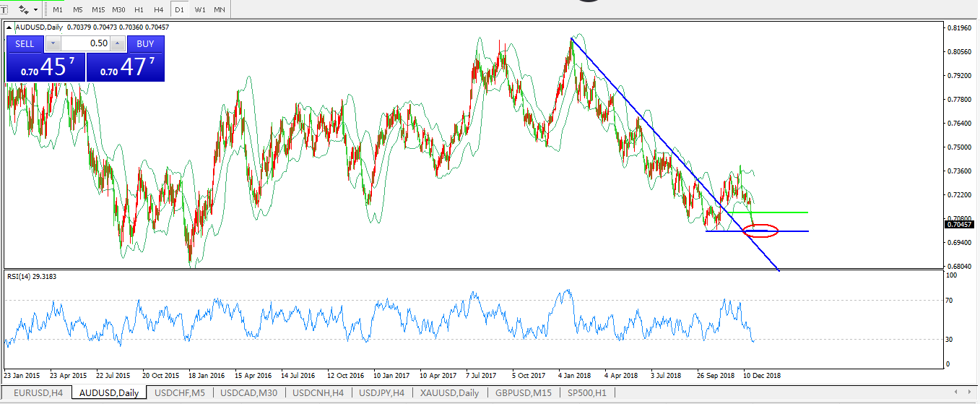Switch to H4 timeframe
This screenshot has width=980, height=404.
[159, 10]
